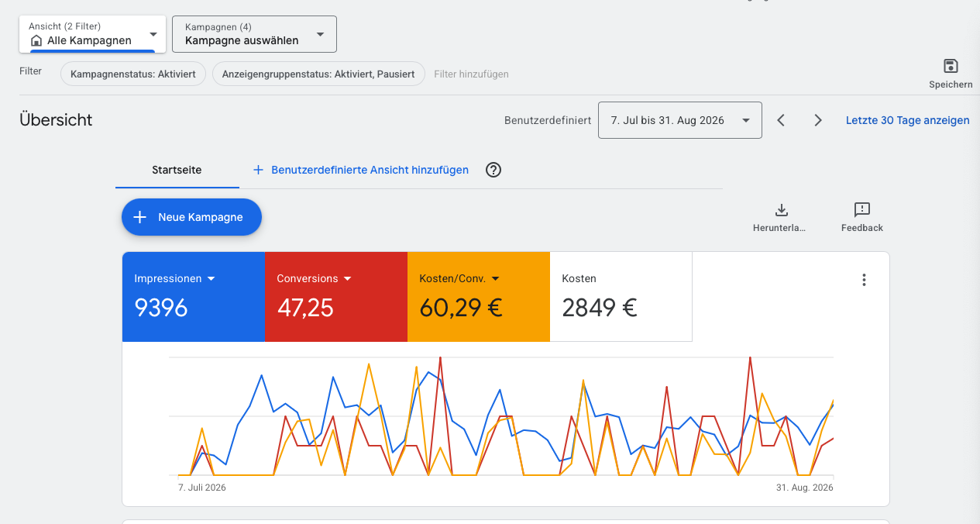Open the three-dot chart options menu

pos(865,280)
